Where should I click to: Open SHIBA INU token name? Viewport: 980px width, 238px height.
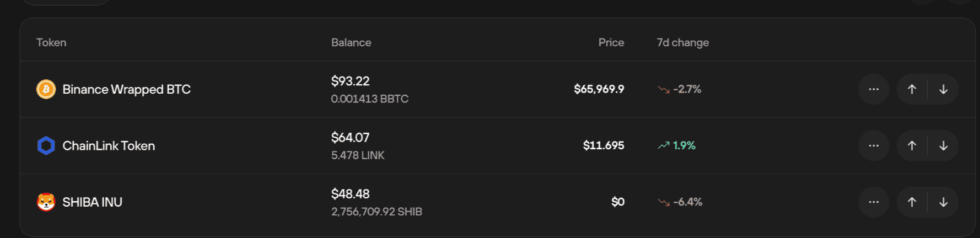tap(93, 202)
